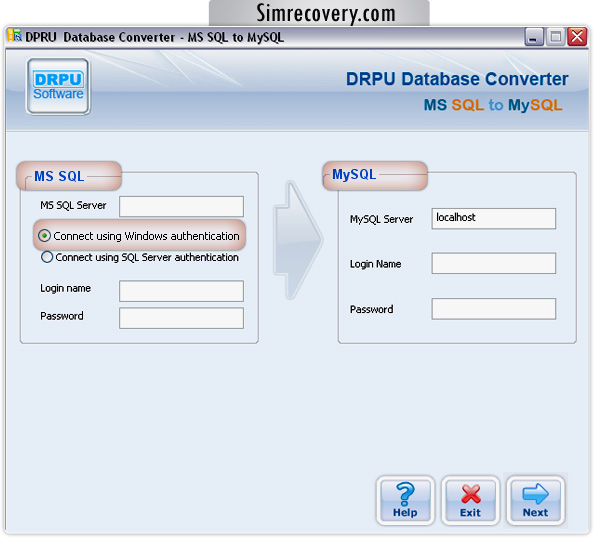The height and width of the screenshot is (538, 594).
Task: Minimize the Database Converter window
Action: pos(534,37)
